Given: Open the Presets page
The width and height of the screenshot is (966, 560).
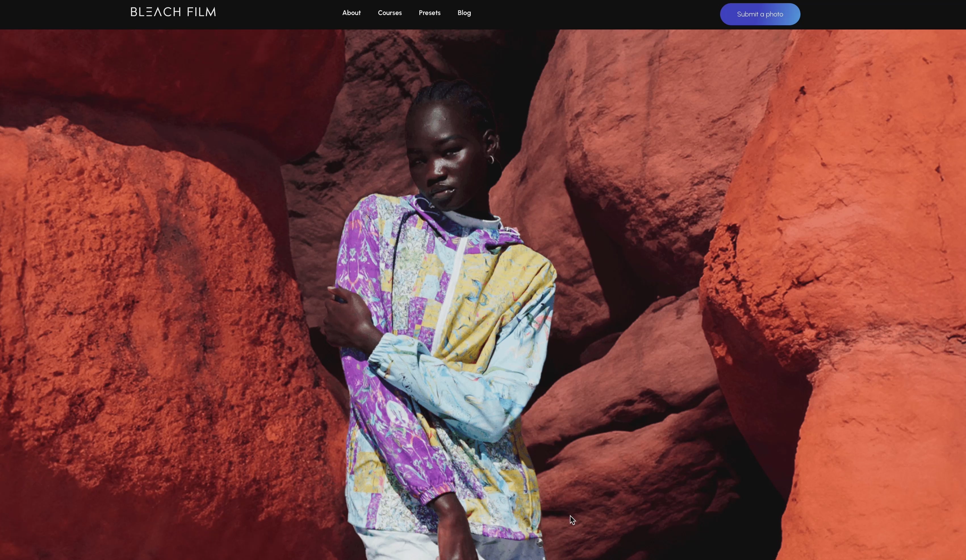Looking at the screenshot, I should (429, 13).
